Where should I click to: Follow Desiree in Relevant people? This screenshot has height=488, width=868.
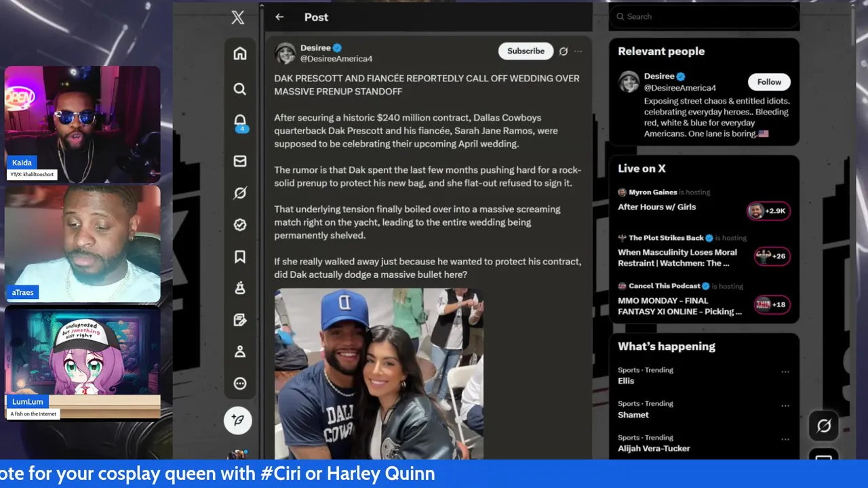769,82
